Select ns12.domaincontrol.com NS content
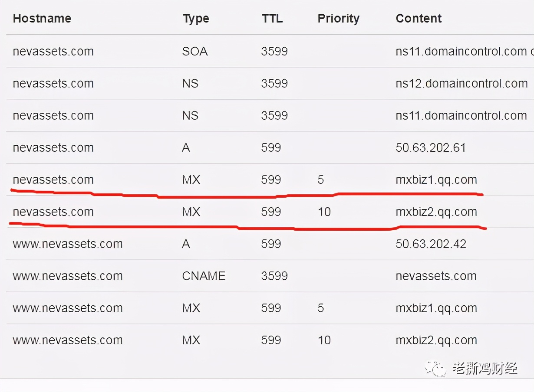 point(461,83)
